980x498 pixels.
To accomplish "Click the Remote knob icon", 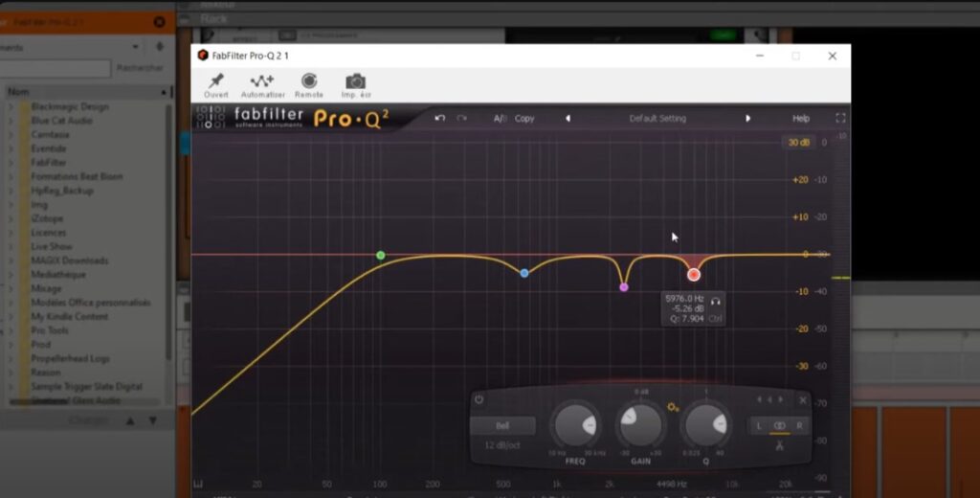I will click(x=309, y=80).
